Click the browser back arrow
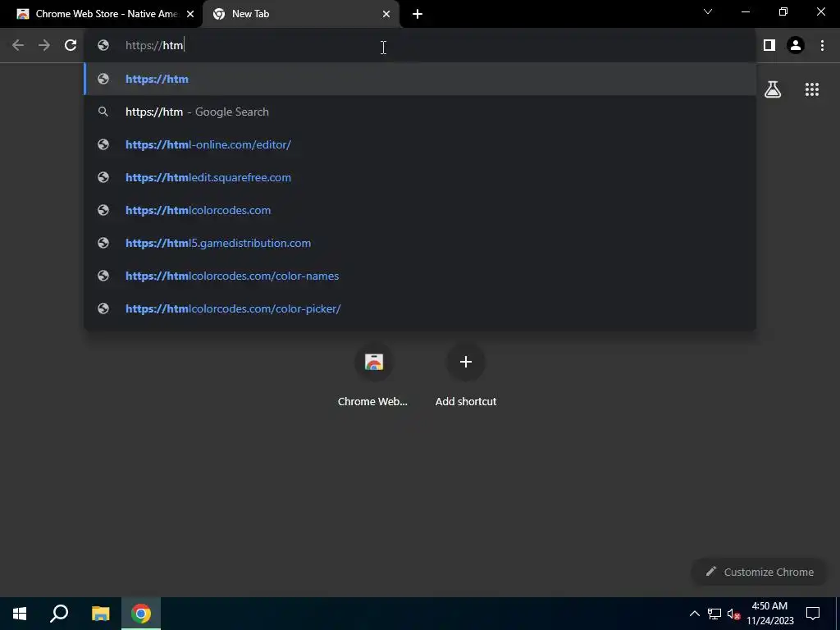 pos(18,46)
